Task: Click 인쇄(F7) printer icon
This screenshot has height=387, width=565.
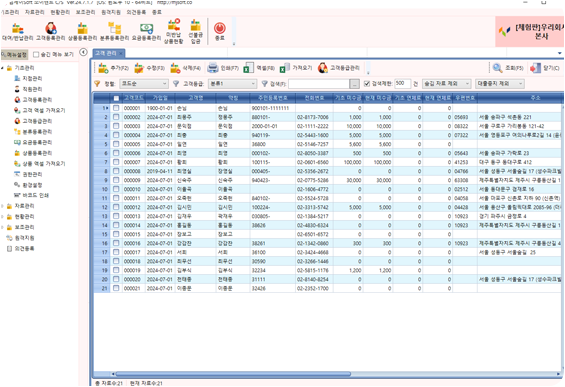Action: 223,68
